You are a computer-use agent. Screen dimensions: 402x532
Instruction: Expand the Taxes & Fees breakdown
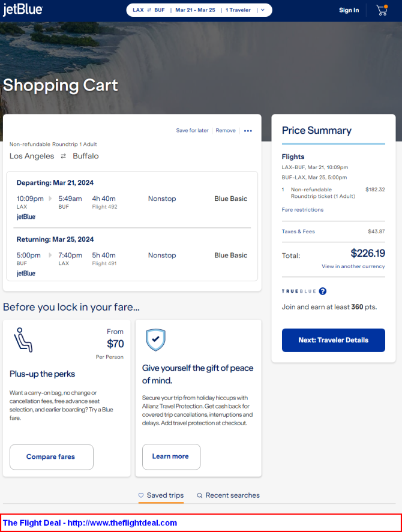pyautogui.click(x=298, y=232)
